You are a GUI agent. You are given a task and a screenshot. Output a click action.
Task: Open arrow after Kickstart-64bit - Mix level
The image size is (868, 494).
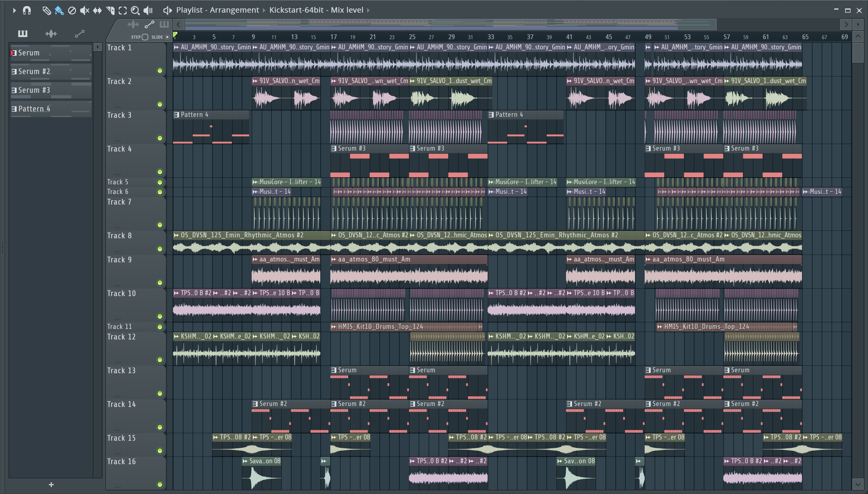[368, 11]
